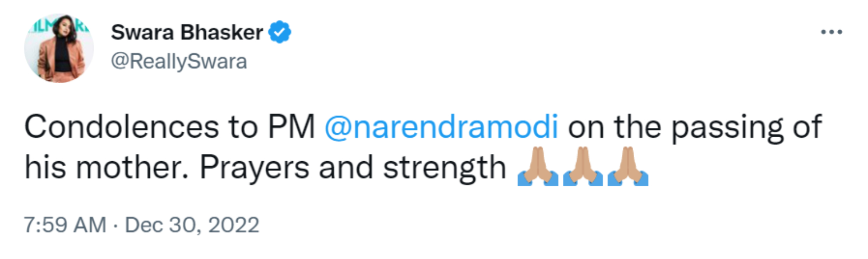
Task: Click the words "on the passing of"
Action: click(x=695, y=127)
